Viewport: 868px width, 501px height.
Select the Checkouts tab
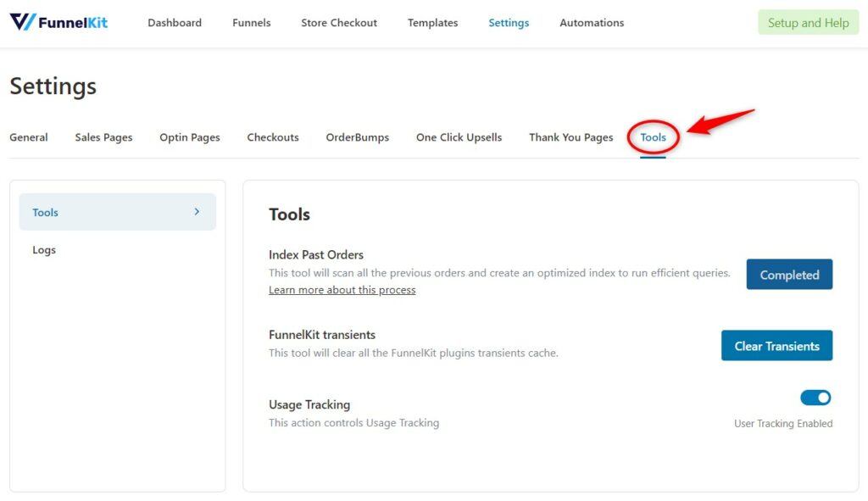273,137
